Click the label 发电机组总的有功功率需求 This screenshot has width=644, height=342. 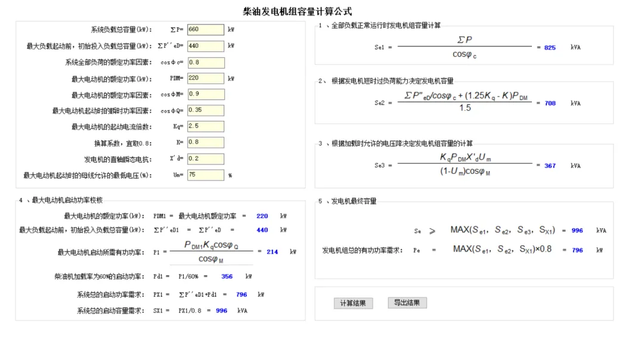tap(363, 250)
